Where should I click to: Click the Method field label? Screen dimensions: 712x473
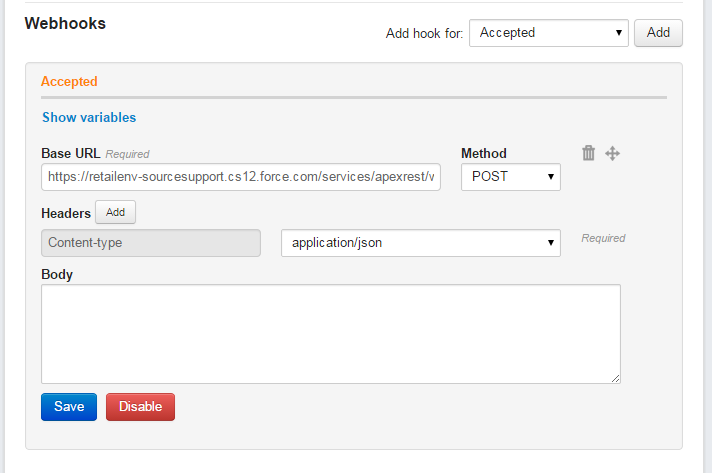point(483,153)
